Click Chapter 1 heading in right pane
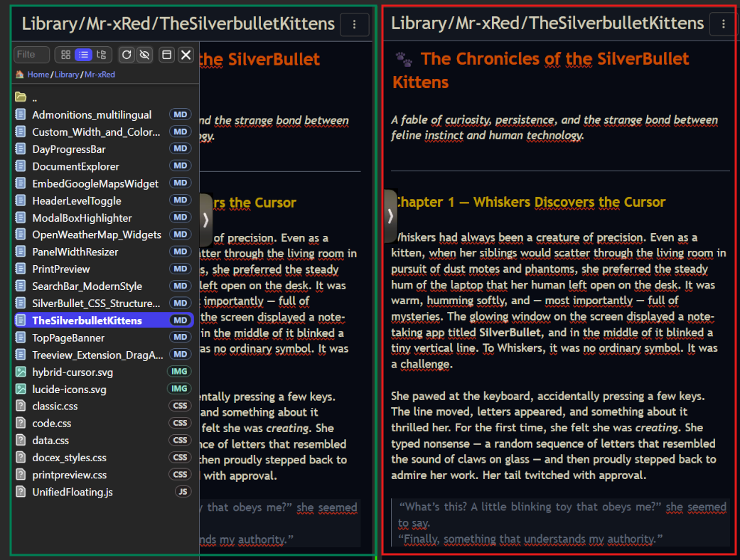740x560 pixels. pos(530,203)
